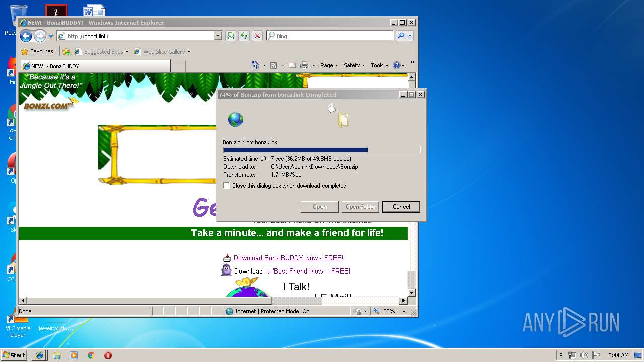The height and width of the screenshot is (362, 644).
Task: Click the download disk icon beside BonziBUDDY link
Action: point(227,258)
